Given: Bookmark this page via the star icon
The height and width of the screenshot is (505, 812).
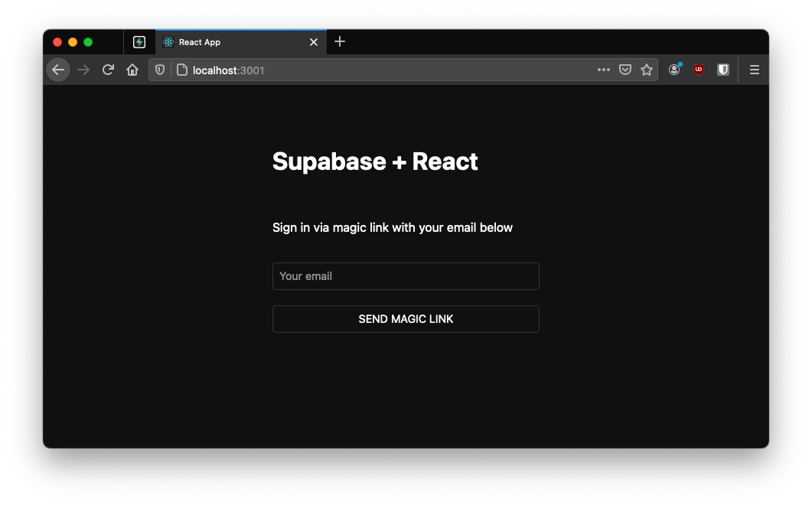Looking at the screenshot, I should [x=647, y=69].
